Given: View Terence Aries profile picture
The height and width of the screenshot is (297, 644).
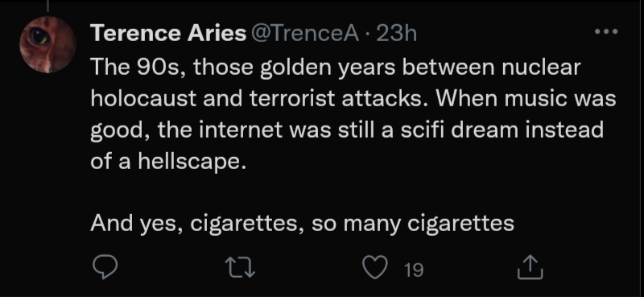Looking at the screenshot, I should pyautogui.click(x=47, y=45).
